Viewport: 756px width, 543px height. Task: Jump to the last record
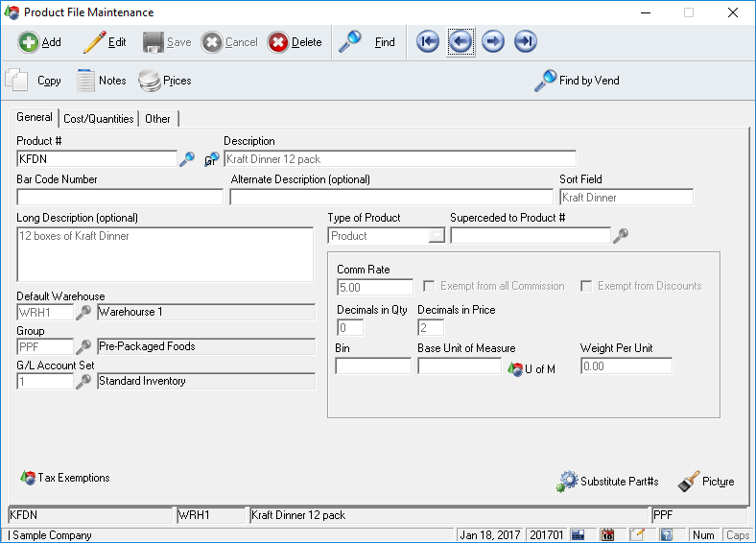coord(526,42)
